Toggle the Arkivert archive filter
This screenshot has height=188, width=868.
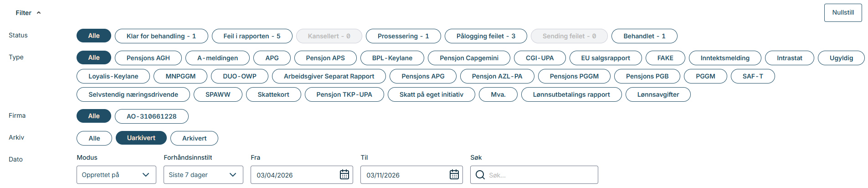point(194,138)
